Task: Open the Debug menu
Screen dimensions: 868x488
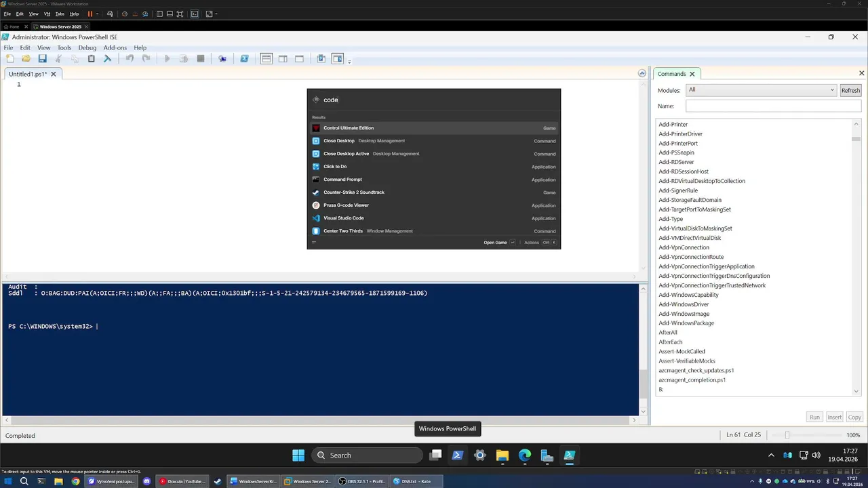Action: pos(87,47)
